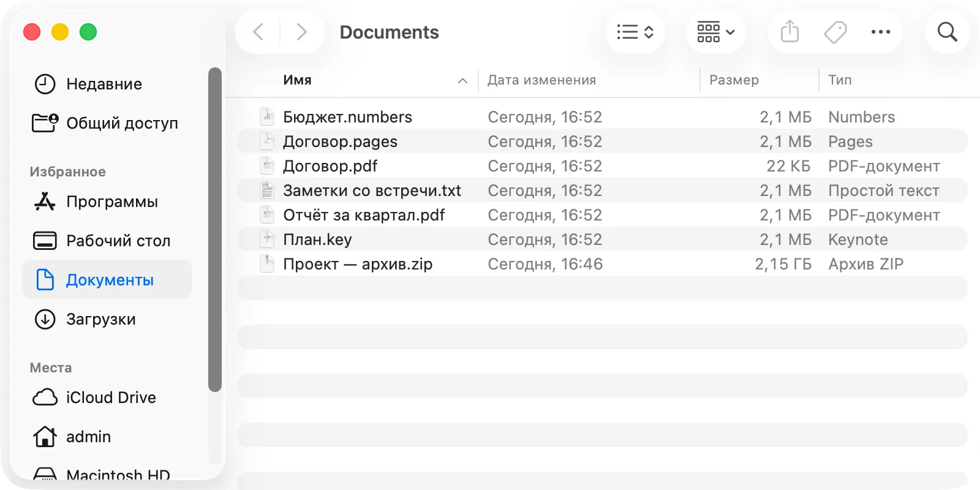Click the iCloud Drive cloud icon
This screenshot has height=490, width=980.
tap(45, 398)
